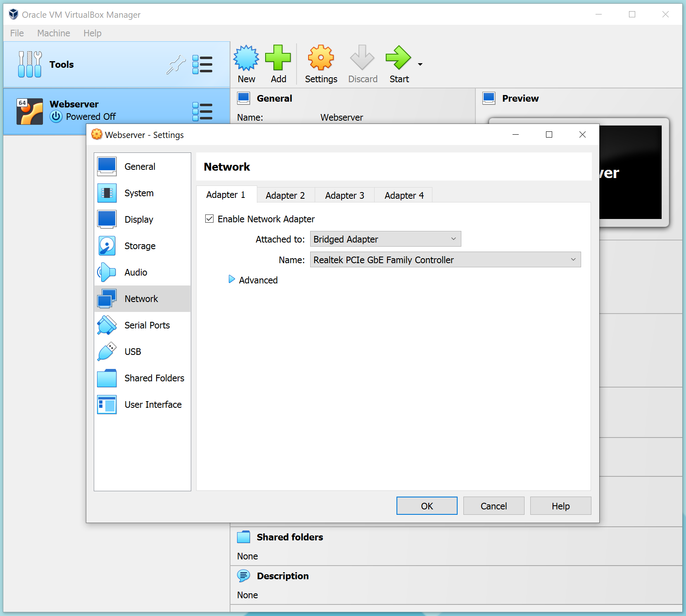Open the Start button dropdown arrow
Viewport: 686px width, 616px height.
[420, 65]
